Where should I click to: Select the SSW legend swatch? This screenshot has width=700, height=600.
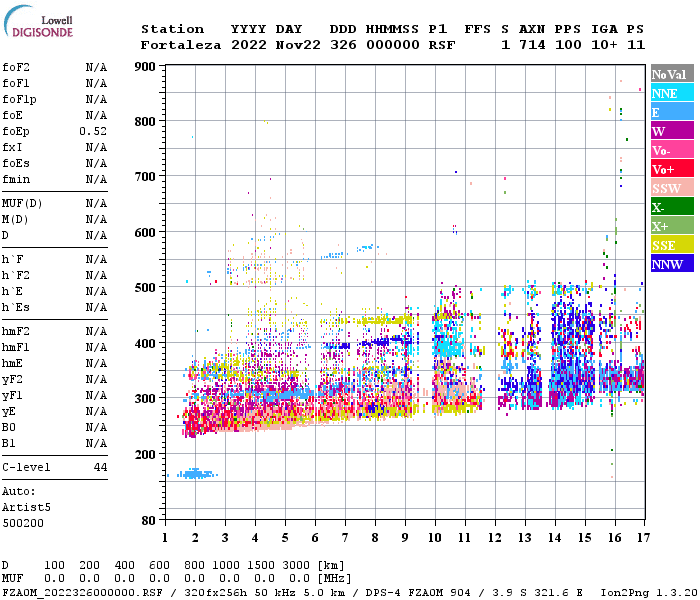[x=672, y=188]
